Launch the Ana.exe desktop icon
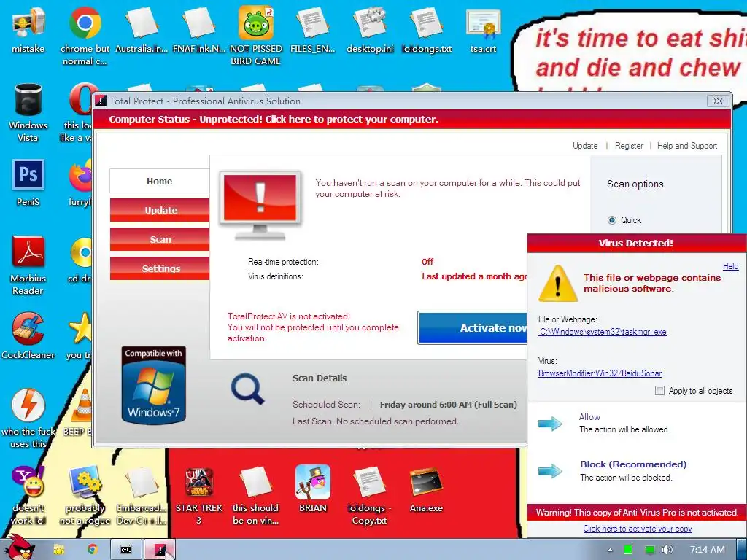Image resolution: width=747 pixels, height=560 pixels. click(x=426, y=489)
